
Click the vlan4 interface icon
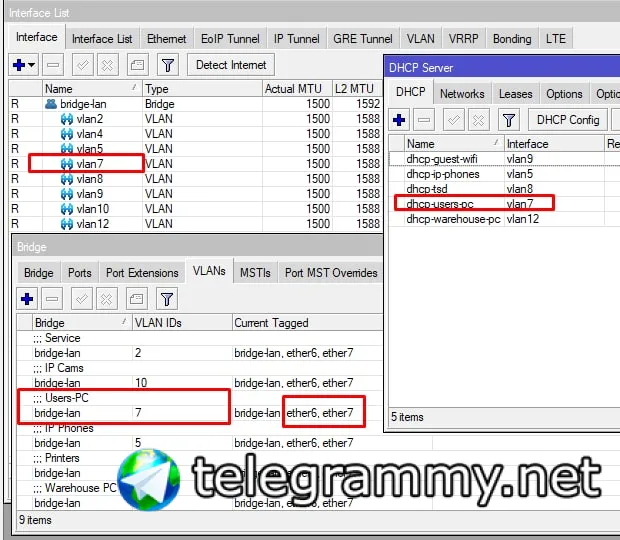pos(67,134)
